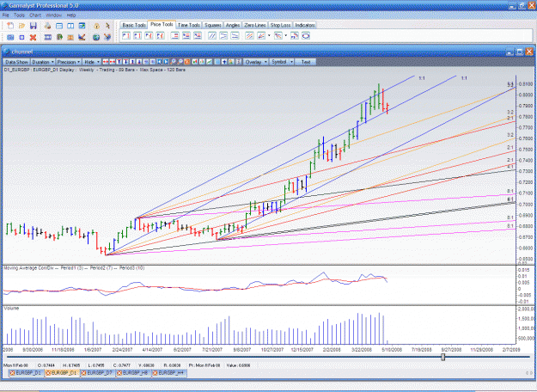Open the Tools menu
The width and height of the screenshot is (537, 392).
(19, 15)
